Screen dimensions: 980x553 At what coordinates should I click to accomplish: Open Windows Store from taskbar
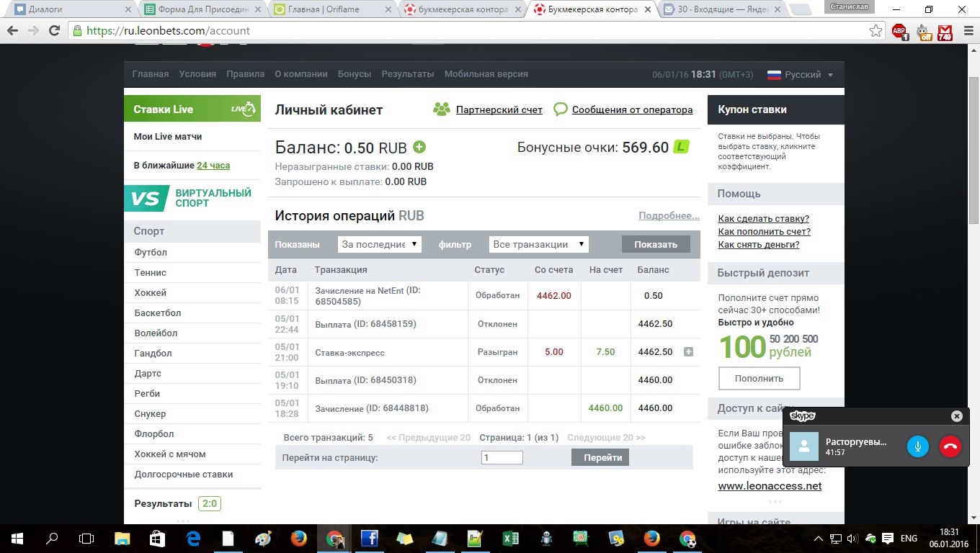point(157,538)
